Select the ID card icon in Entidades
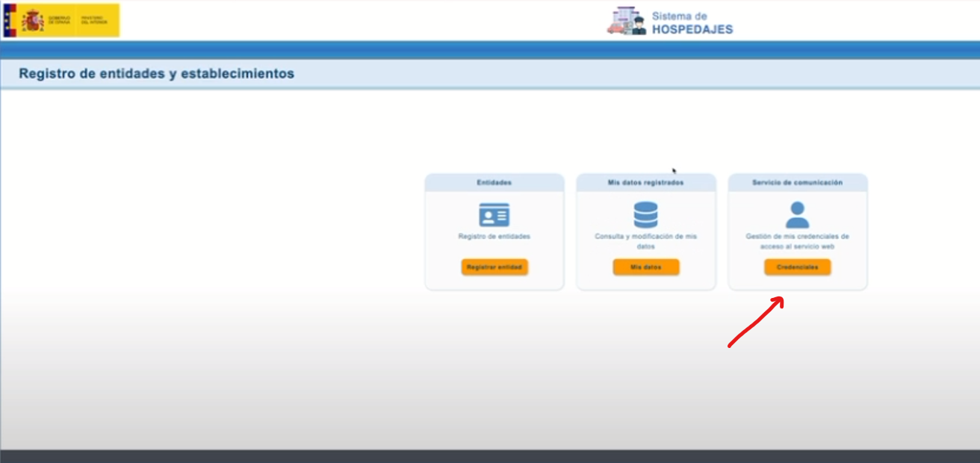980x463 pixels. click(x=494, y=215)
